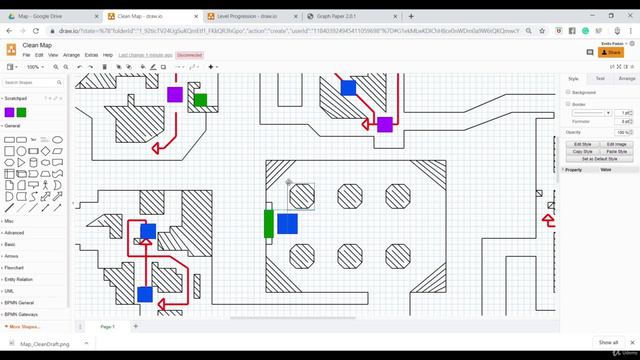This screenshot has width=640, height=360.
Task: Click More Shapes link
Action: tap(23, 327)
